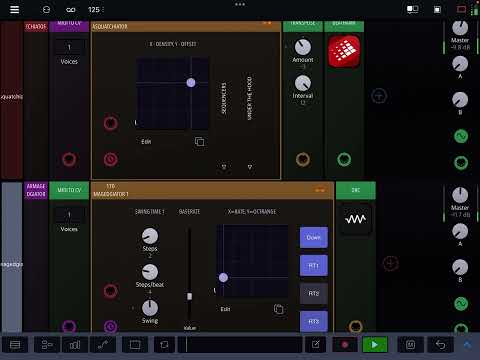Select the 125 tempo value

[94, 10]
